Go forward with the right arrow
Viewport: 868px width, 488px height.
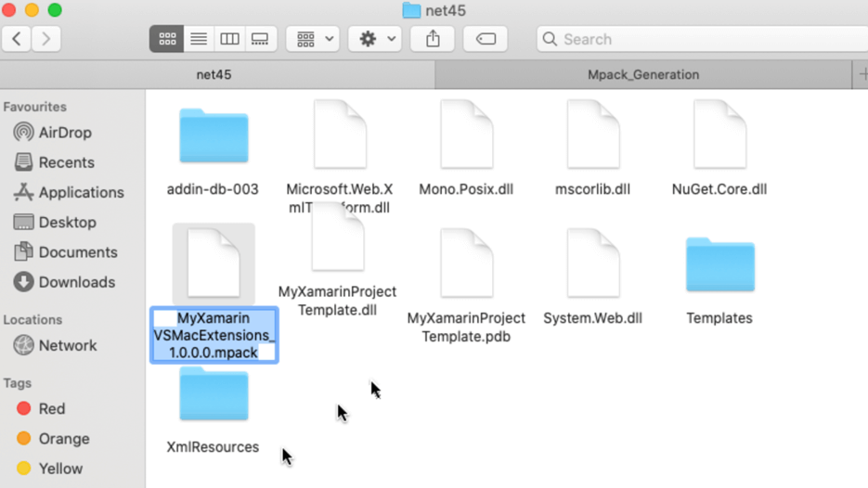click(45, 39)
